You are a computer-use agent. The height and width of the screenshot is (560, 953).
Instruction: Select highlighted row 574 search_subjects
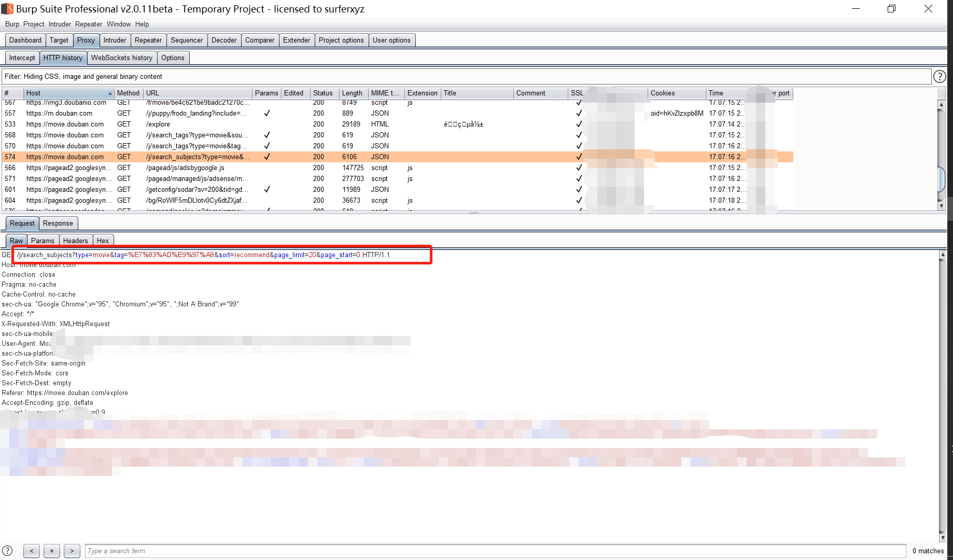(x=397, y=157)
